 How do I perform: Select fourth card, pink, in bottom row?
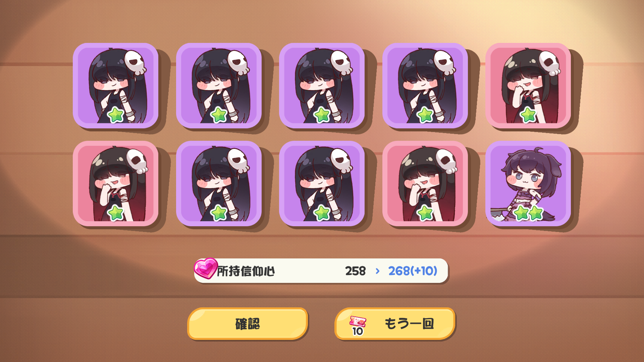[425, 183]
